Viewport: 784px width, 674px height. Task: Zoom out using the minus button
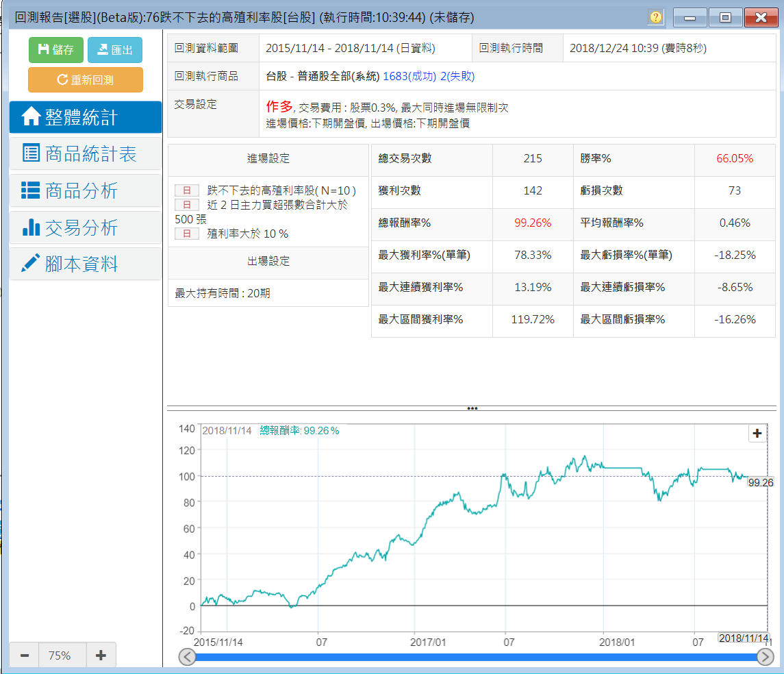point(25,656)
